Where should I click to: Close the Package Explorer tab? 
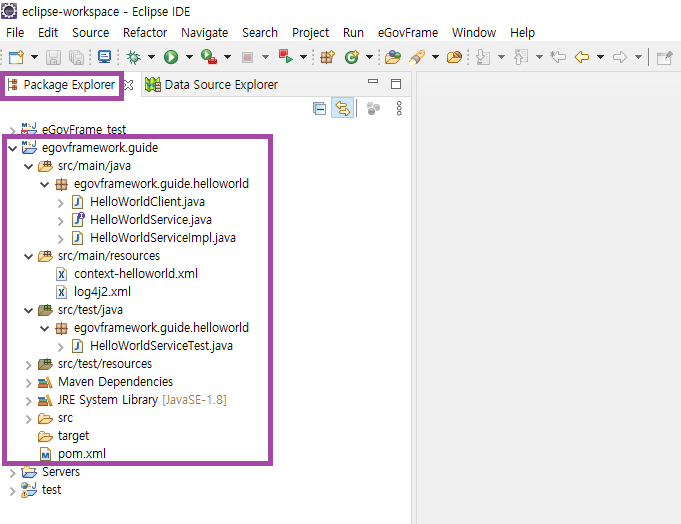[x=129, y=85]
